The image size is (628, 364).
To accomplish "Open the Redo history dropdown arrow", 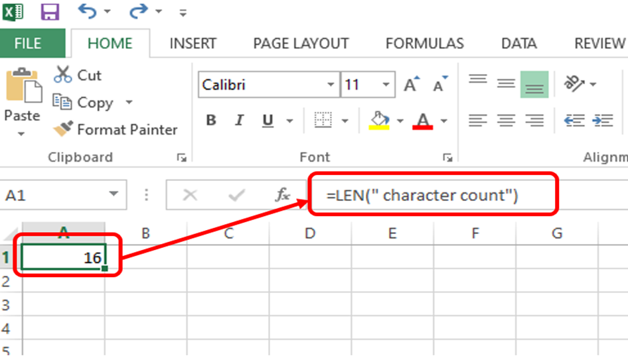I will (x=159, y=11).
